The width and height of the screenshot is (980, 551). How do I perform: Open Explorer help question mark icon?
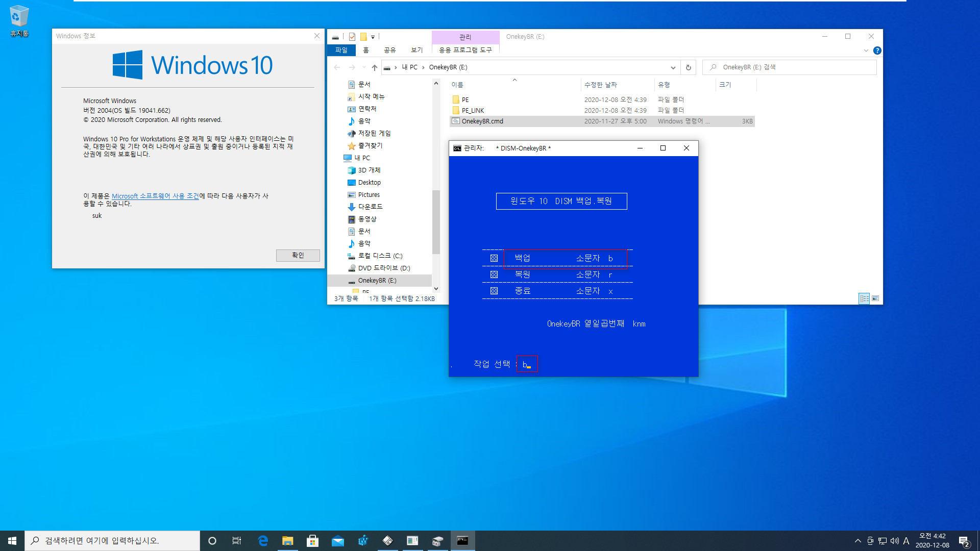click(877, 51)
